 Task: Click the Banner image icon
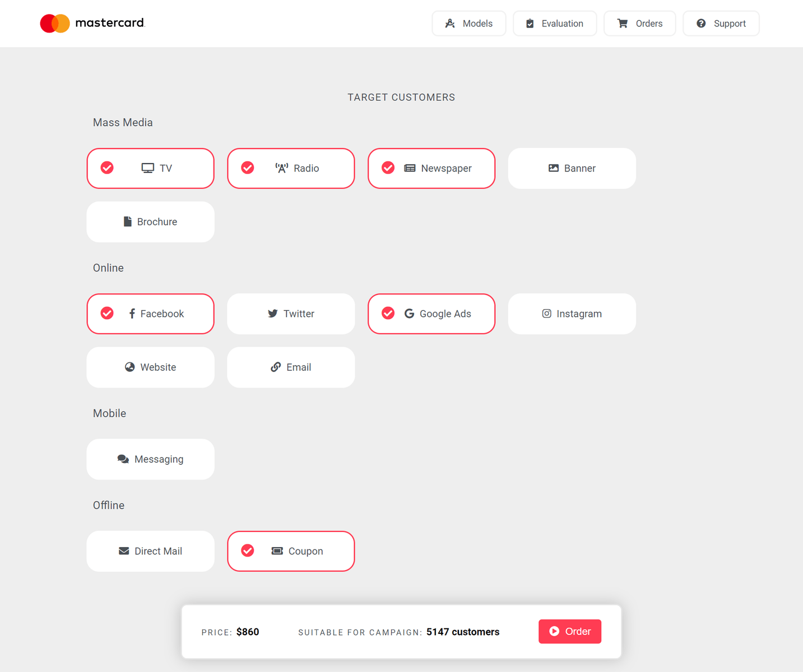point(554,168)
